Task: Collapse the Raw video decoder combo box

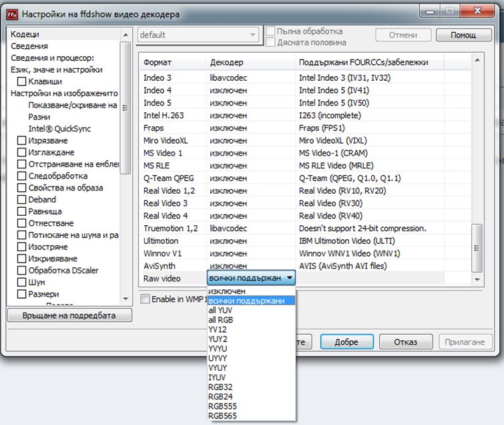Action: (290, 278)
